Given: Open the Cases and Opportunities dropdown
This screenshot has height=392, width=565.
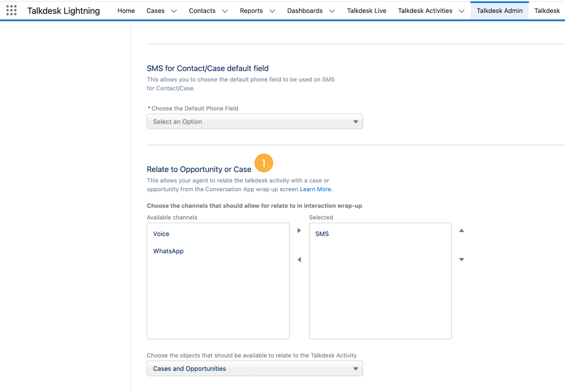Looking at the screenshot, I should pos(255,368).
